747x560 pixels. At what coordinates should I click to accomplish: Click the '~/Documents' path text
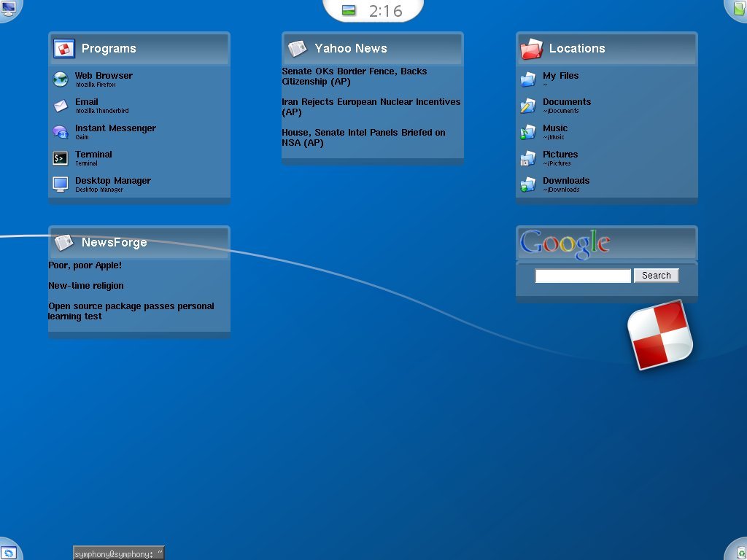561,111
